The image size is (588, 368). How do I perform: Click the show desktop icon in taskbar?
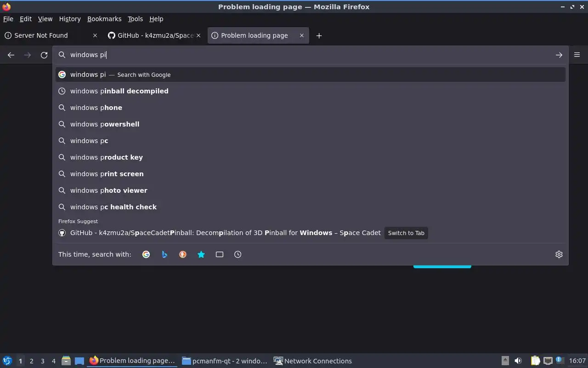(79, 361)
